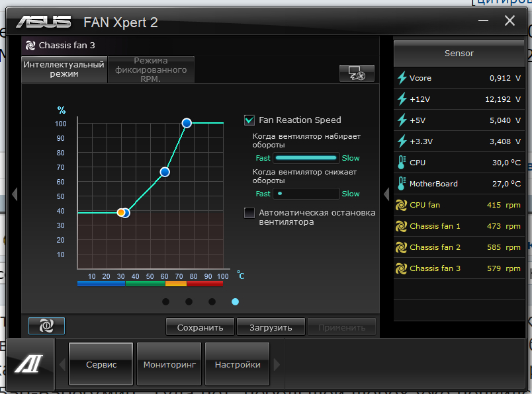
Task: Click the Chassis fan 2 585 rpm value
Action: 504,247
